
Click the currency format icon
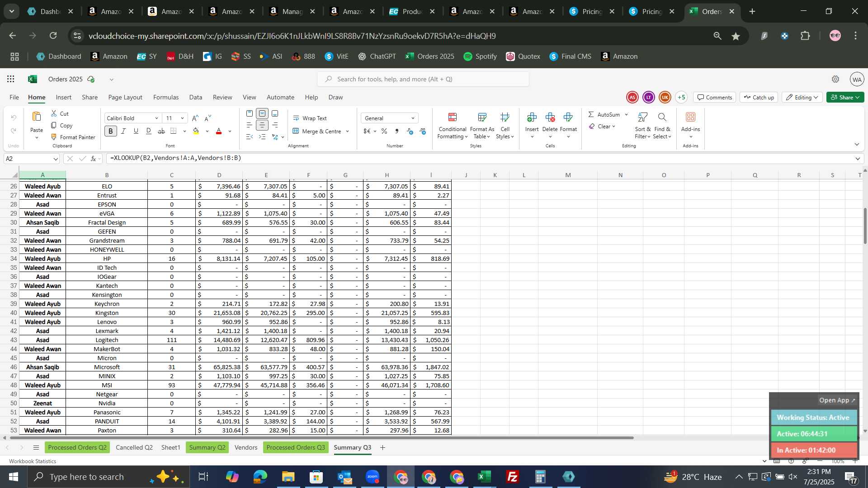367,131
